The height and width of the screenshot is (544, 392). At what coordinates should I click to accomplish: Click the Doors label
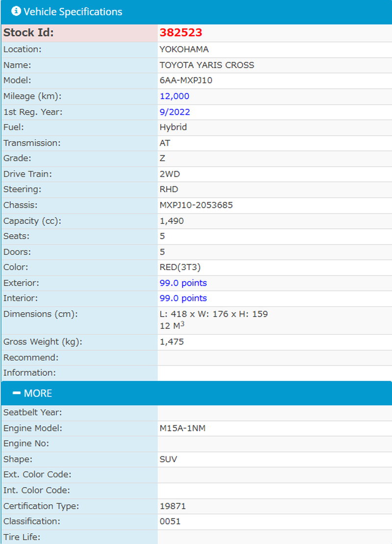coord(17,252)
